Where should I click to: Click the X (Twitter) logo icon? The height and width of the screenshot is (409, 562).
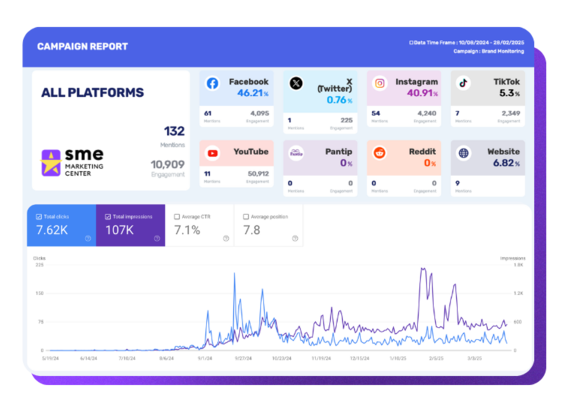coord(296,84)
